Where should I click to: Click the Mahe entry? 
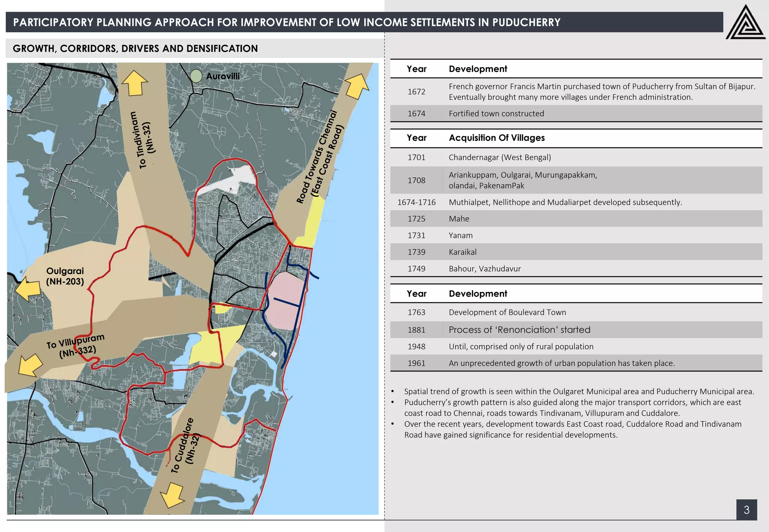click(x=459, y=219)
